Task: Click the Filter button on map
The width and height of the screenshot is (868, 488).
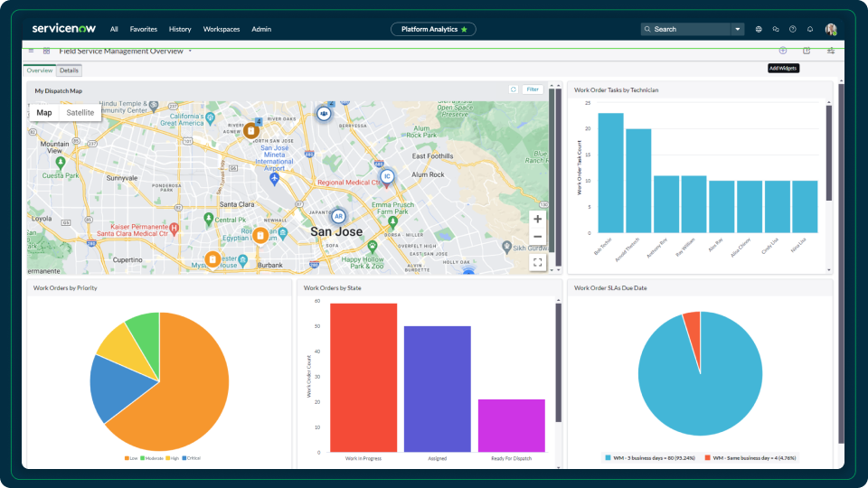Action: (533, 89)
